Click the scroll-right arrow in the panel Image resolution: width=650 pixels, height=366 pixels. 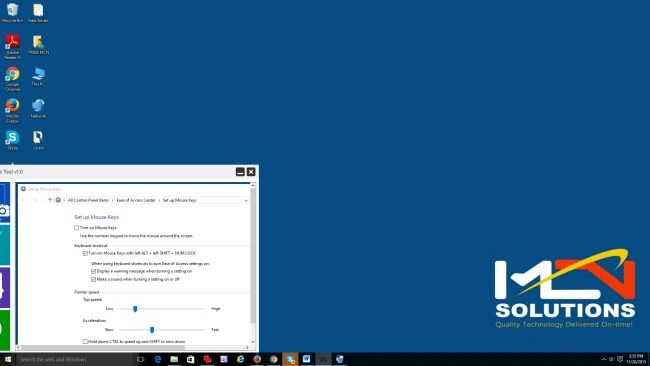247,347
